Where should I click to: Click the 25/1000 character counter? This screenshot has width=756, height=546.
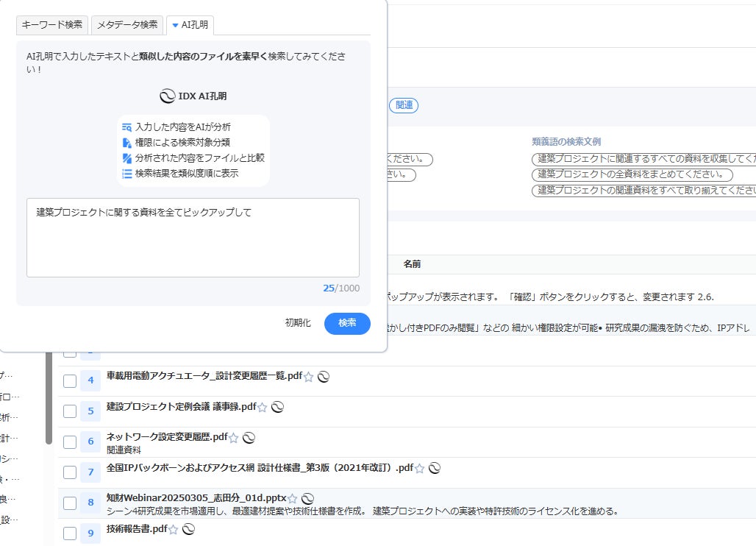point(341,288)
